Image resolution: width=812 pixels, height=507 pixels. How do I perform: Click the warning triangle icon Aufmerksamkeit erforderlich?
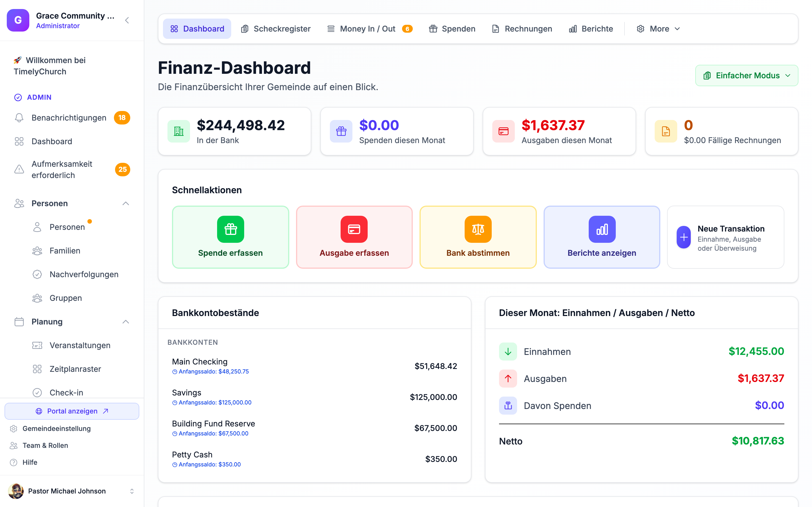[x=19, y=169]
